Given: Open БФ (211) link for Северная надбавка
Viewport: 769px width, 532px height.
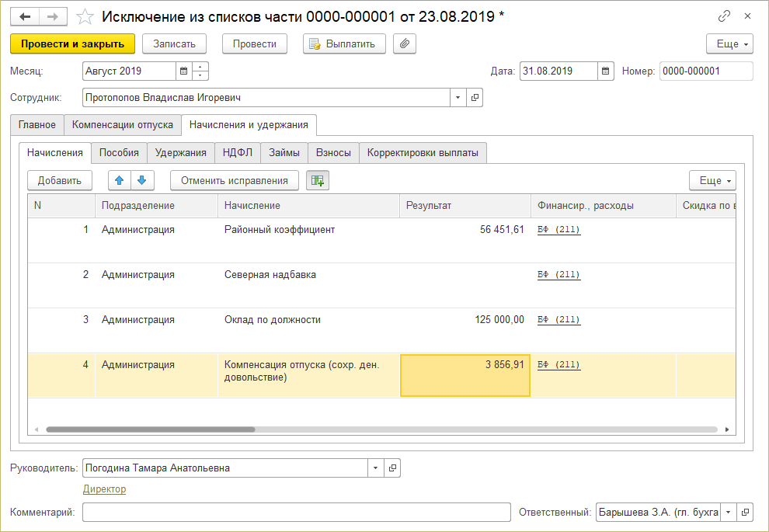Looking at the screenshot, I should (x=558, y=275).
